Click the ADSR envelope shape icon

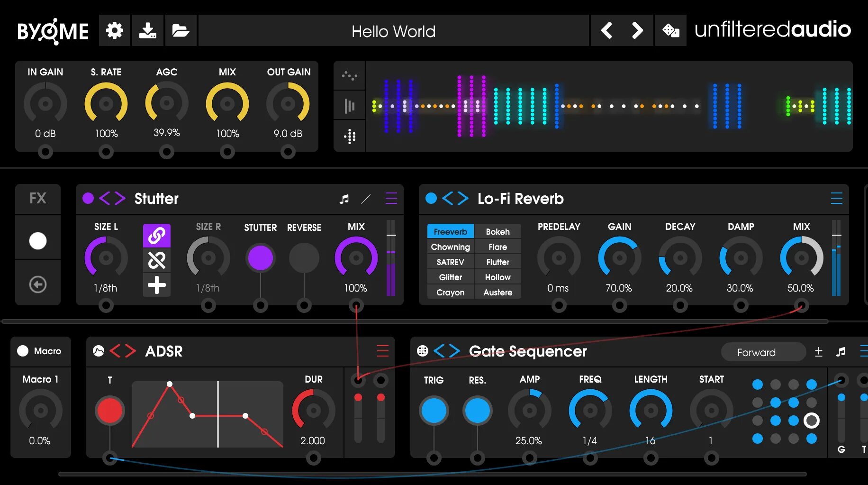[99, 351]
